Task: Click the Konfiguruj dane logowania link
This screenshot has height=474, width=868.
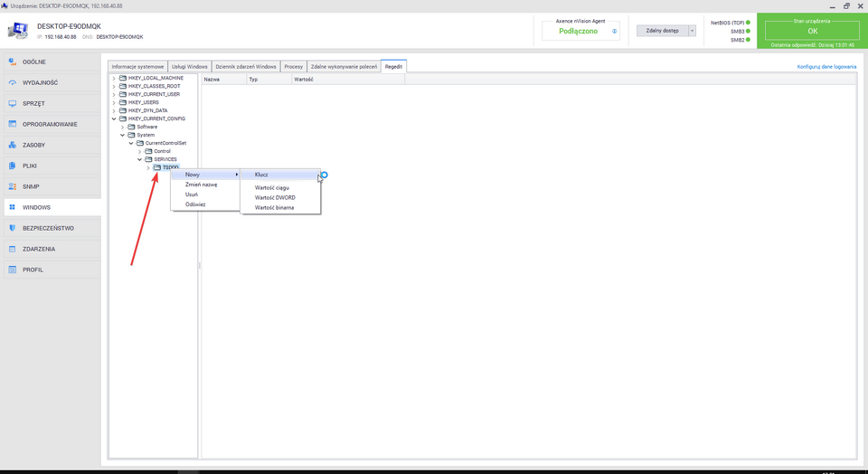Action: 826,67
